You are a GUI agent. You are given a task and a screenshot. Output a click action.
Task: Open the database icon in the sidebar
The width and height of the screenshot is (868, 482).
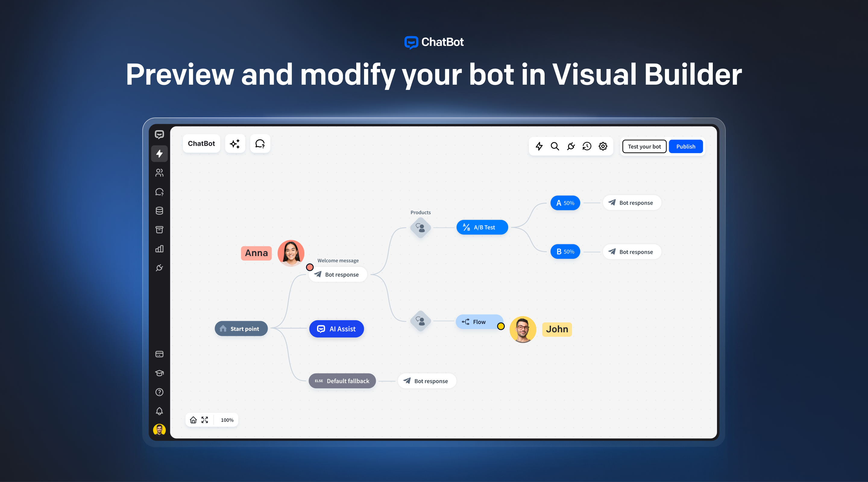click(159, 211)
